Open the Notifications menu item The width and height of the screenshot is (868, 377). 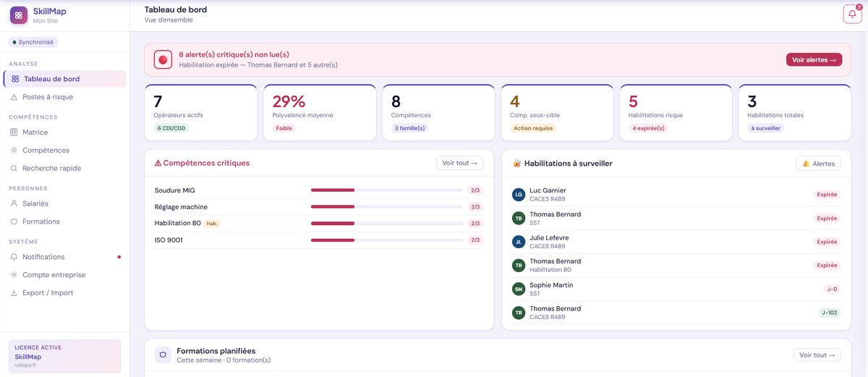click(x=65, y=257)
